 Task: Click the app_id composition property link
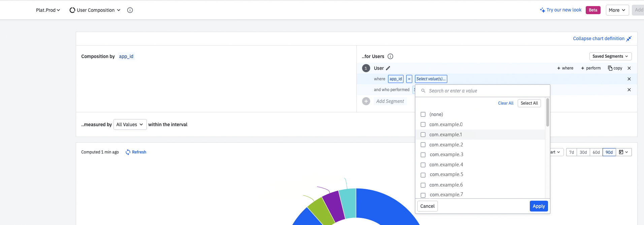[x=126, y=56]
